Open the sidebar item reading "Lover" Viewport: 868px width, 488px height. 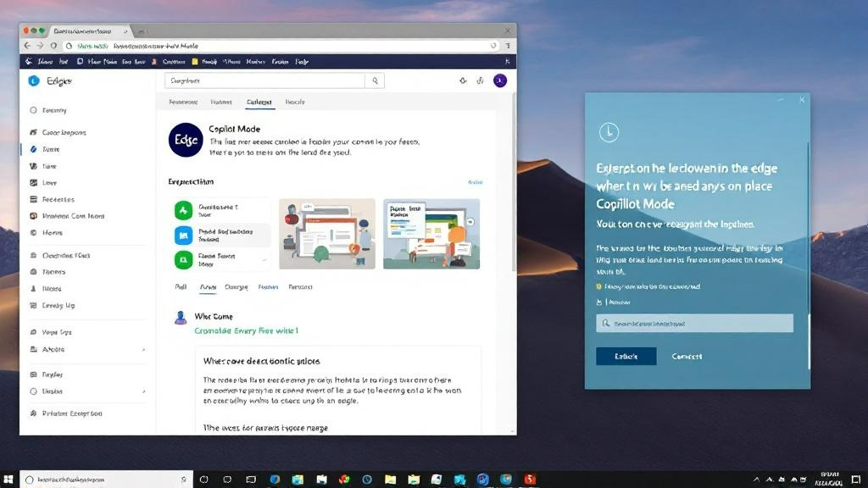[x=44, y=183]
